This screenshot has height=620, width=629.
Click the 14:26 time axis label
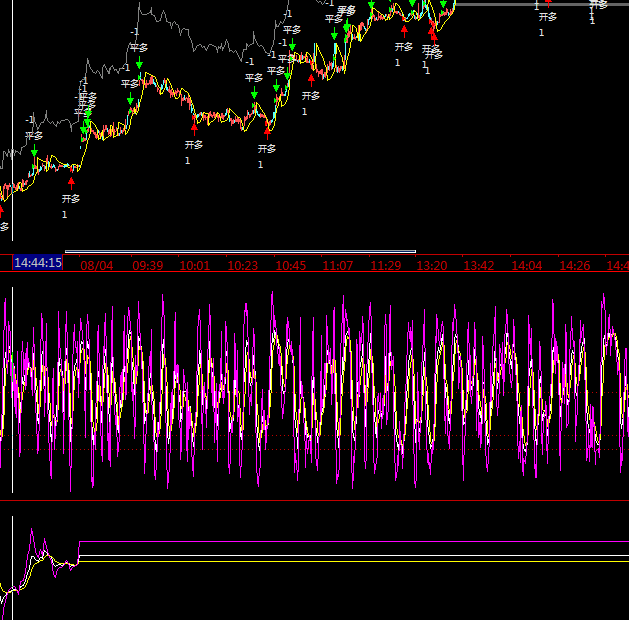coord(574,266)
